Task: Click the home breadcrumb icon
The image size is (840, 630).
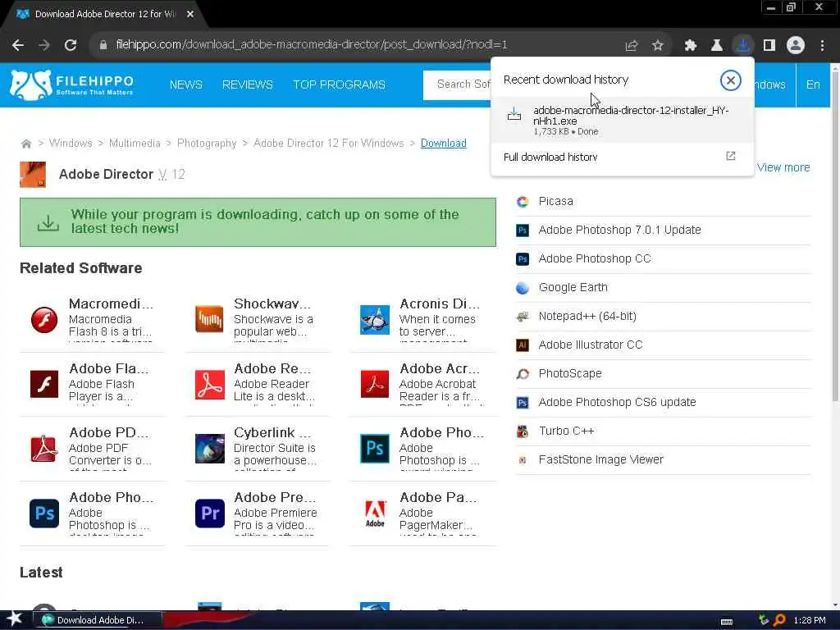Action: coord(25,144)
